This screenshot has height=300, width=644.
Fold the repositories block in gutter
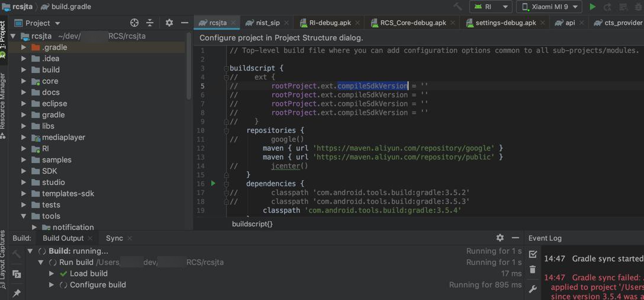[x=226, y=130]
